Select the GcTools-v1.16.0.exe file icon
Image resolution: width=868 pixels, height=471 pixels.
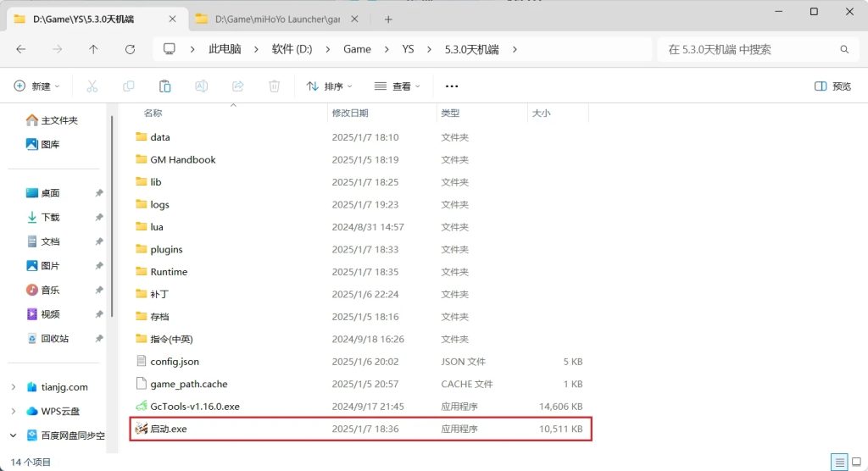pos(142,407)
